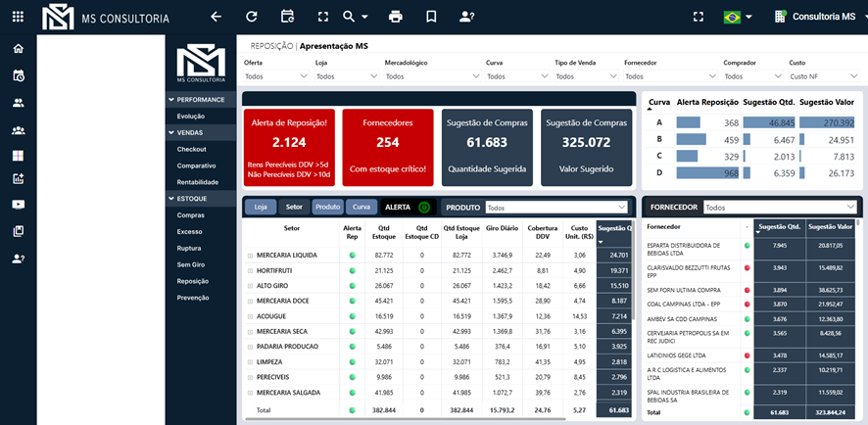This screenshot has height=425, width=868.
Task: Open the Brazil flag language selector
Action: click(737, 17)
